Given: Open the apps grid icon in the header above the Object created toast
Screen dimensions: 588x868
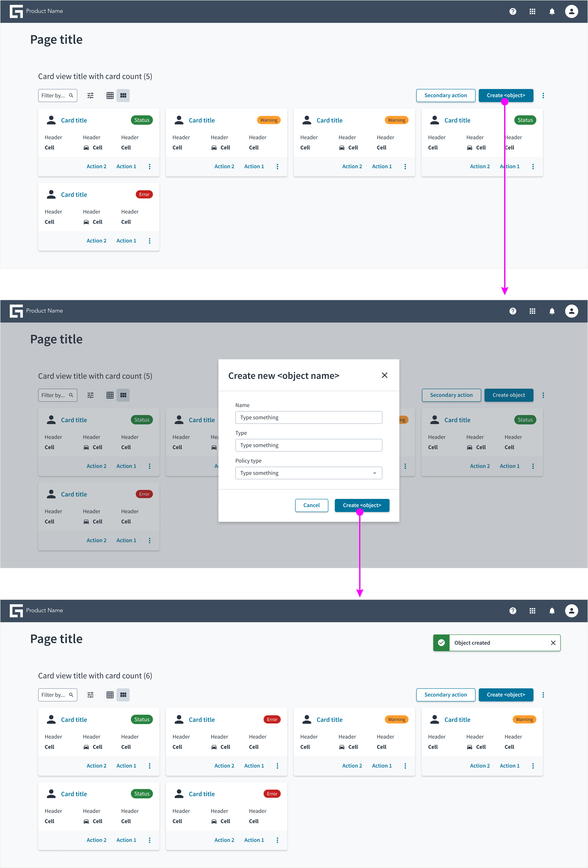Looking at the screenshot, I should pyautogui.click(x=532, y=611).
